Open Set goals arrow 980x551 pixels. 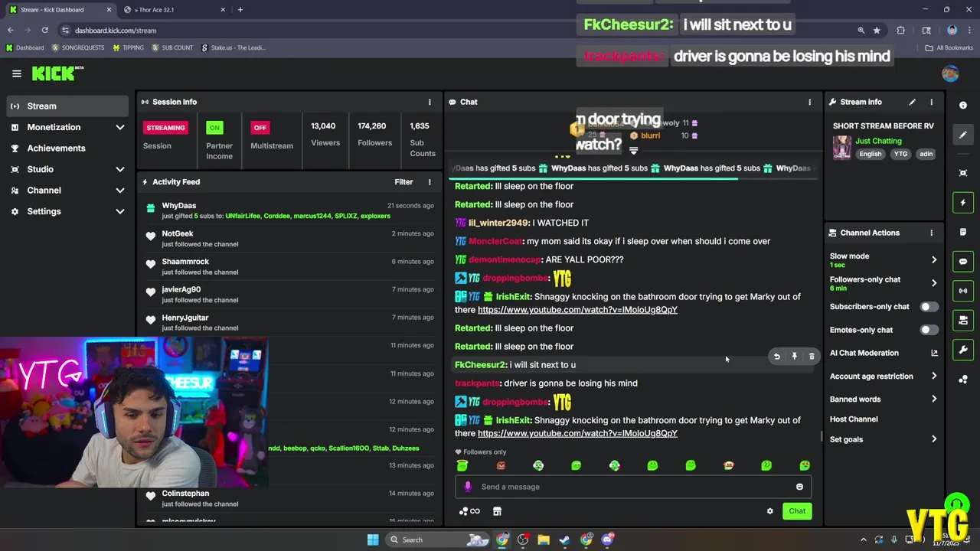point(934,439)
